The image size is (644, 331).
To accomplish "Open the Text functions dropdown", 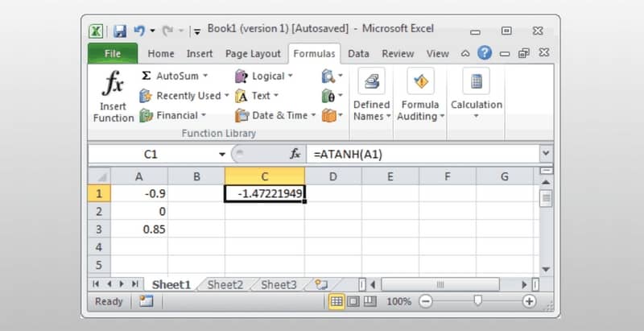I will point(257,96).
